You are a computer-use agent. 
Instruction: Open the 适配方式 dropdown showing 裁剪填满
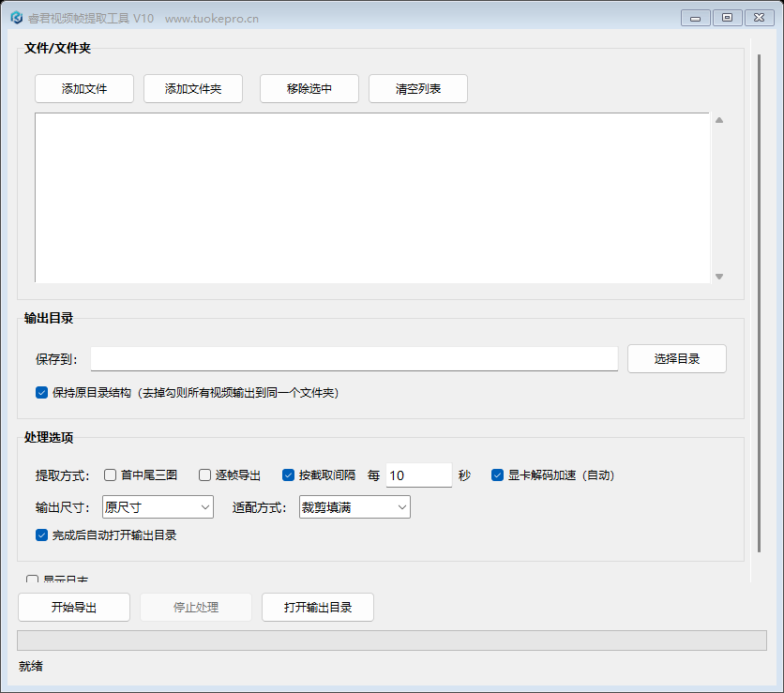point(355,507)
